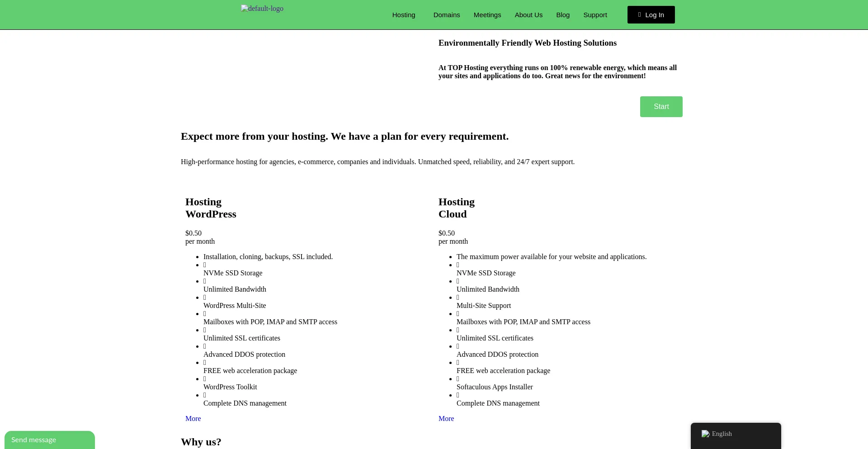Viewport: 868px width, 449px height.
Task: Go to the Domains page
Action: (x=447, y=15)
